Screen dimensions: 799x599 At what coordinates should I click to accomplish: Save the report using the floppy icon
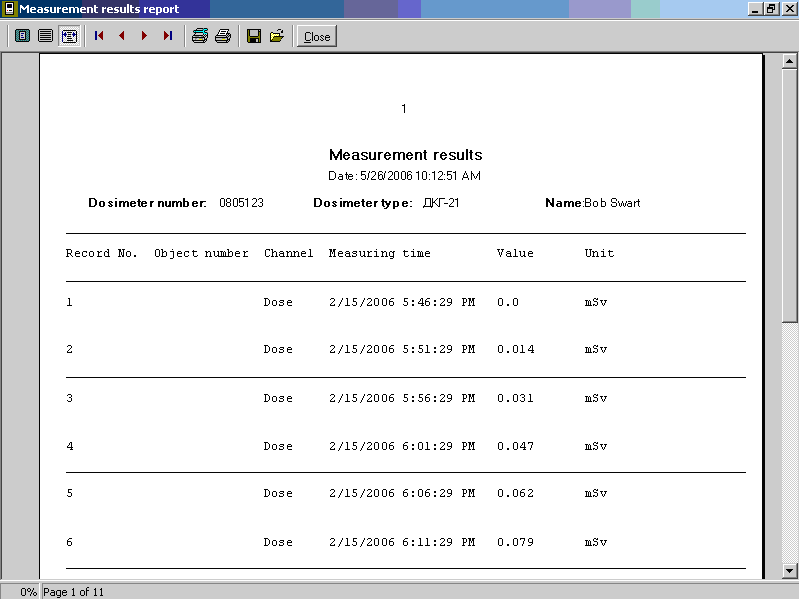pos(254,36)
